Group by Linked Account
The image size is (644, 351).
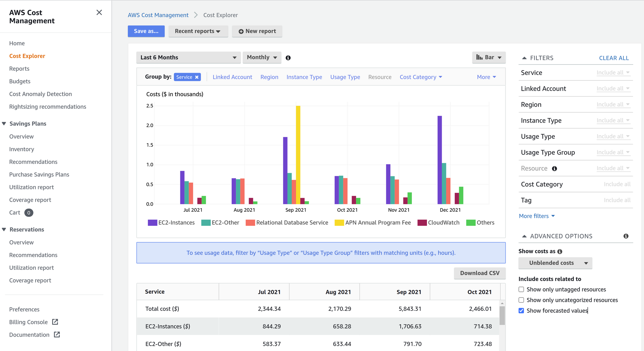coord(232,77)
